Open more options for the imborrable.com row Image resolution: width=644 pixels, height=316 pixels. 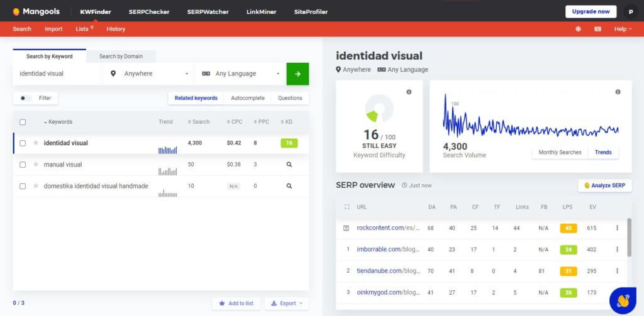(x=617, y=249)
